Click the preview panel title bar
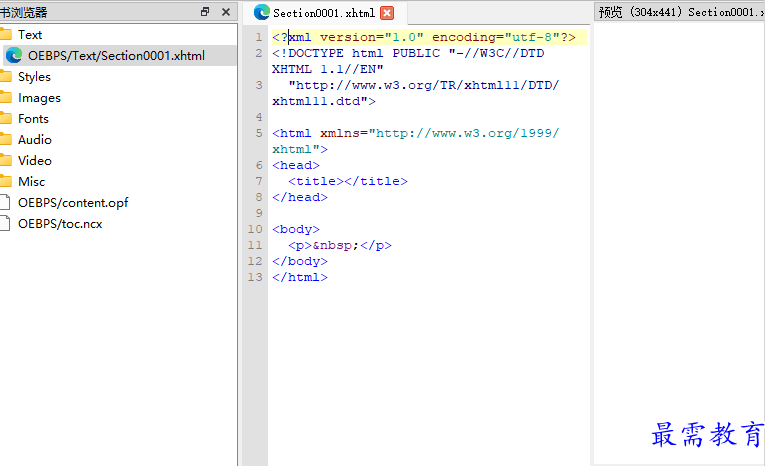Screen dimensions: 773x466 [x=679, y=12]
